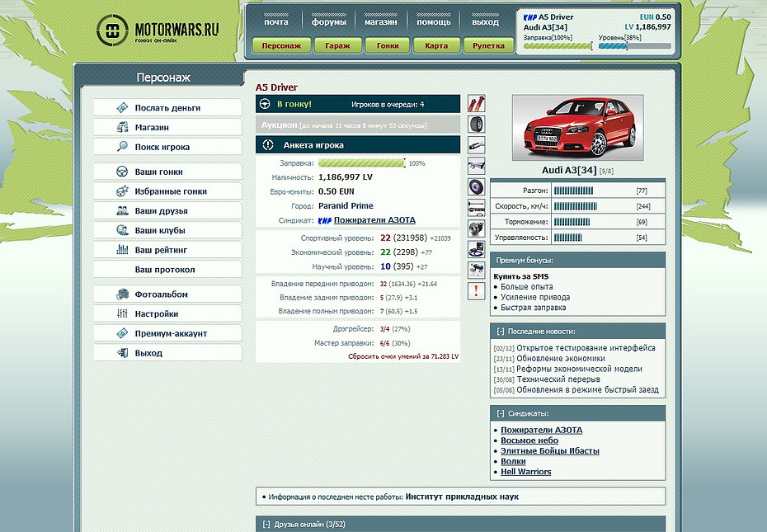Click the steering wheel icon beside Ваши гонки
The width and height of the screenshot is (767, 532).
pos(122,172)
